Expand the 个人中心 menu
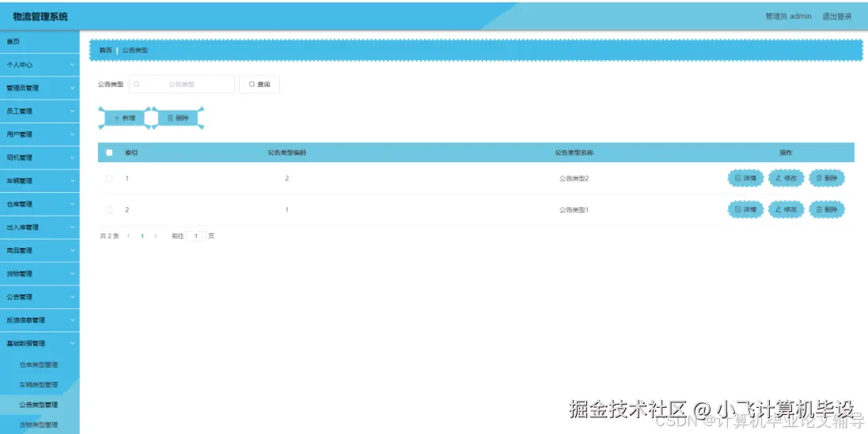This screenshot has width=868, height=434. (40, 65)
